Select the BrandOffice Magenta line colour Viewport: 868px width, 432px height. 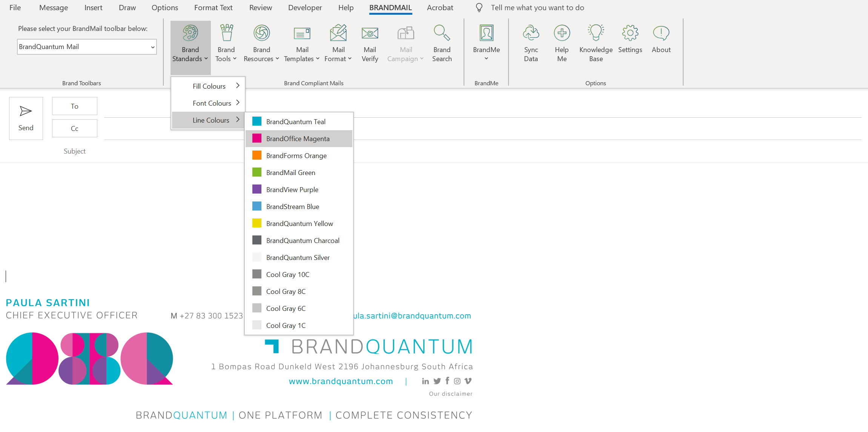point(298,138)
